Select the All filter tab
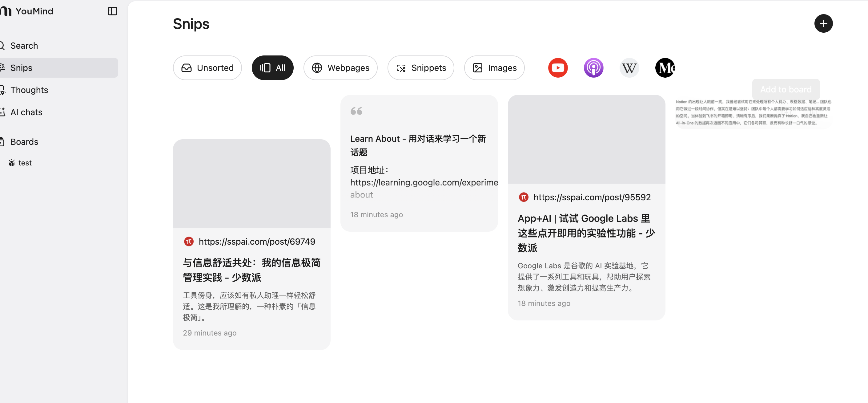Viewport: 868px width, 403px height. (272, 68)
